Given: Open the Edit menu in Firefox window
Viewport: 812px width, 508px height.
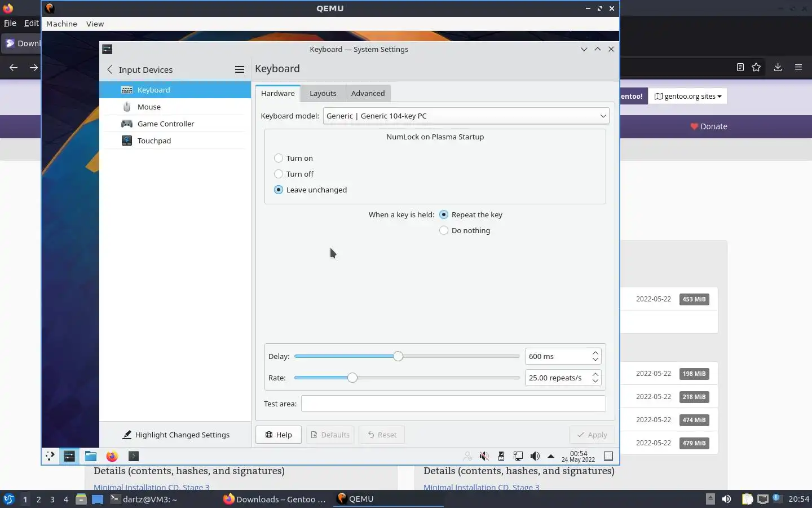Looking at the screenshot, I should click(32, 23).
